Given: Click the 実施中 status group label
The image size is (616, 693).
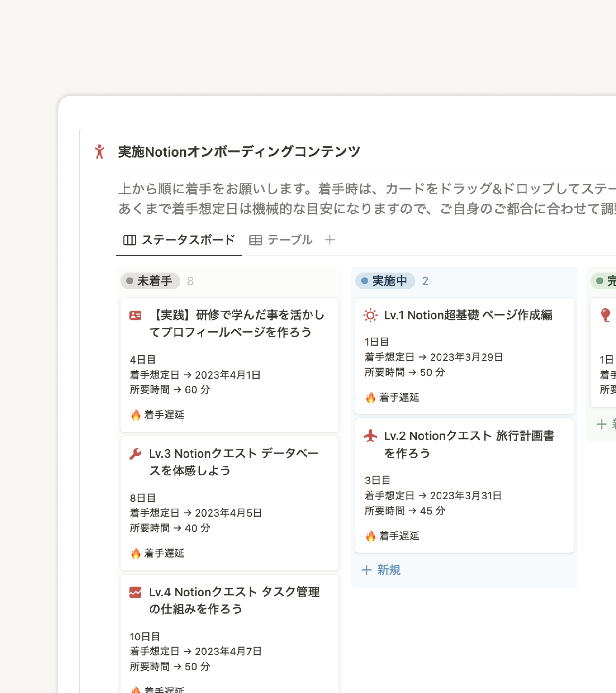Looking at the screenshot, I should pos(385,281).
